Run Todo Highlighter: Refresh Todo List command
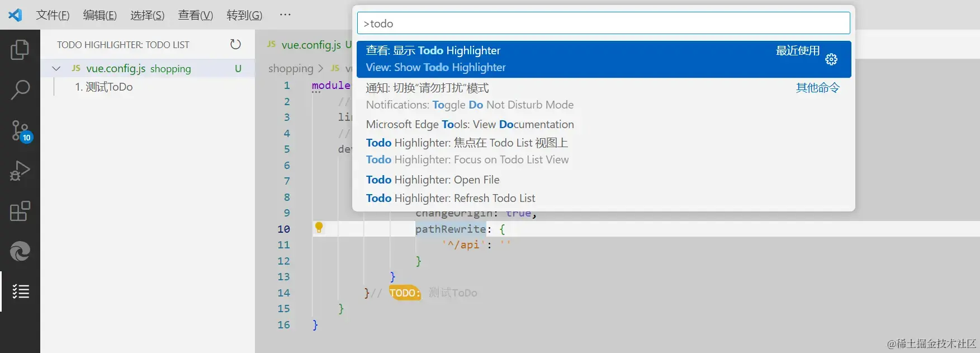 coord(451,198)
